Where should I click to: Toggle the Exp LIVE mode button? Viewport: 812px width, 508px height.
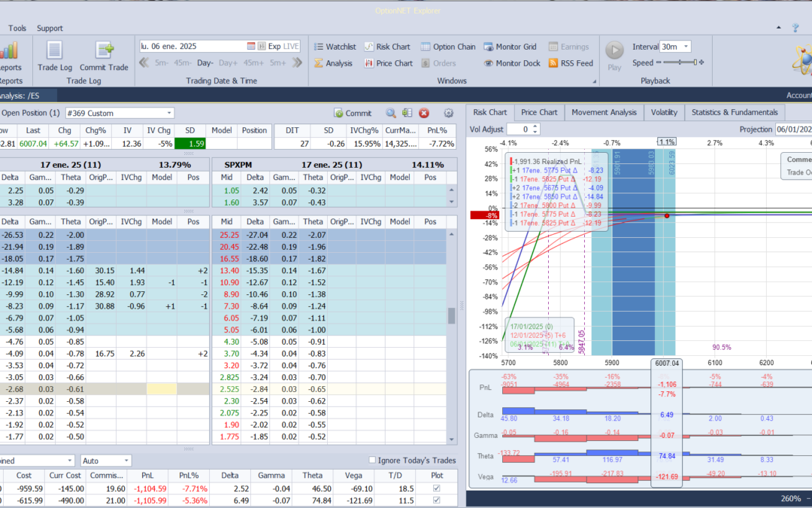pyautogui.click(x=283, y=46)
